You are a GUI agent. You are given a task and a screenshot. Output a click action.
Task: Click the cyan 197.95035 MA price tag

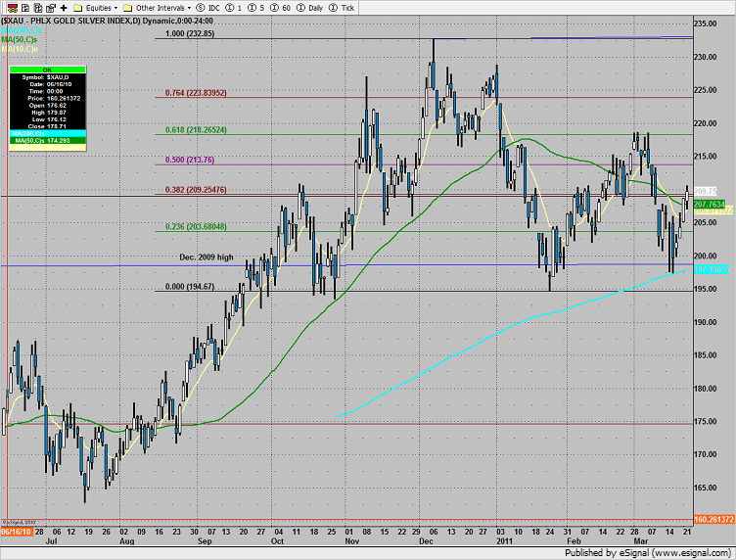click(x=712, y=269)
